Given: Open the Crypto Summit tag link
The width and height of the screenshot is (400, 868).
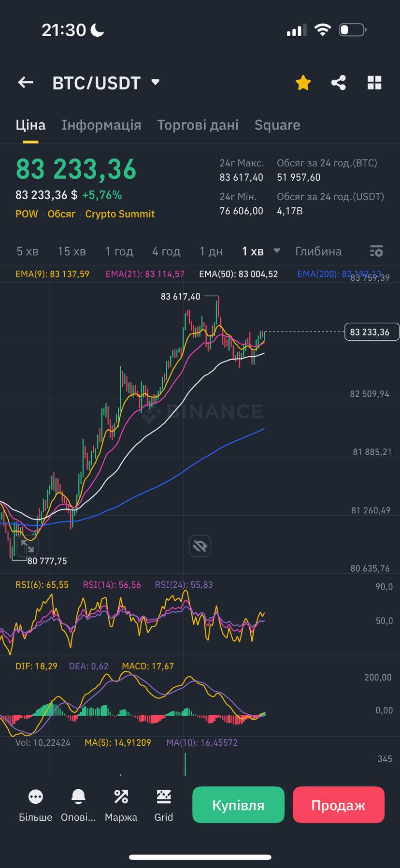Looking at the screenshot, I should click(120, 214).
